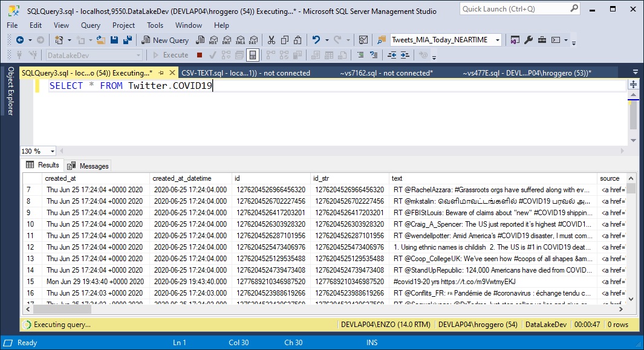Click the query editor split window handle
644x350 pixels.
point(633,85)
